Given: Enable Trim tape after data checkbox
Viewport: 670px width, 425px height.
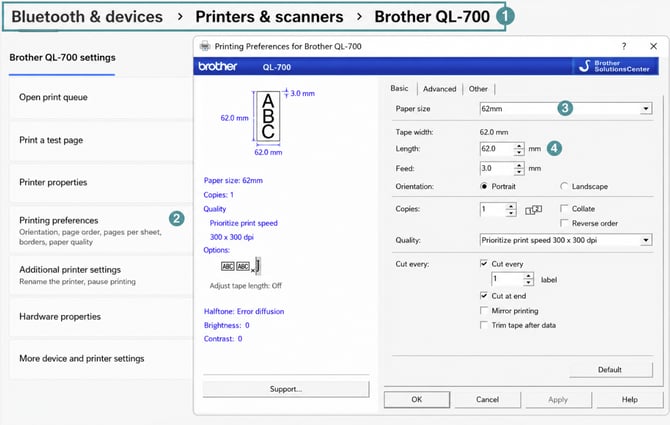Looking at the screenshot, I should pos(484,325).
